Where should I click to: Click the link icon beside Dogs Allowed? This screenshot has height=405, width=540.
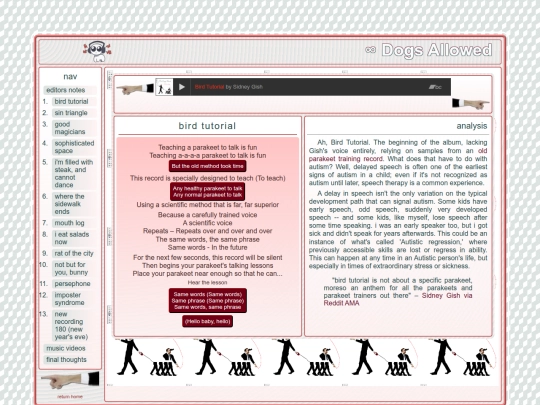(370, 50)
